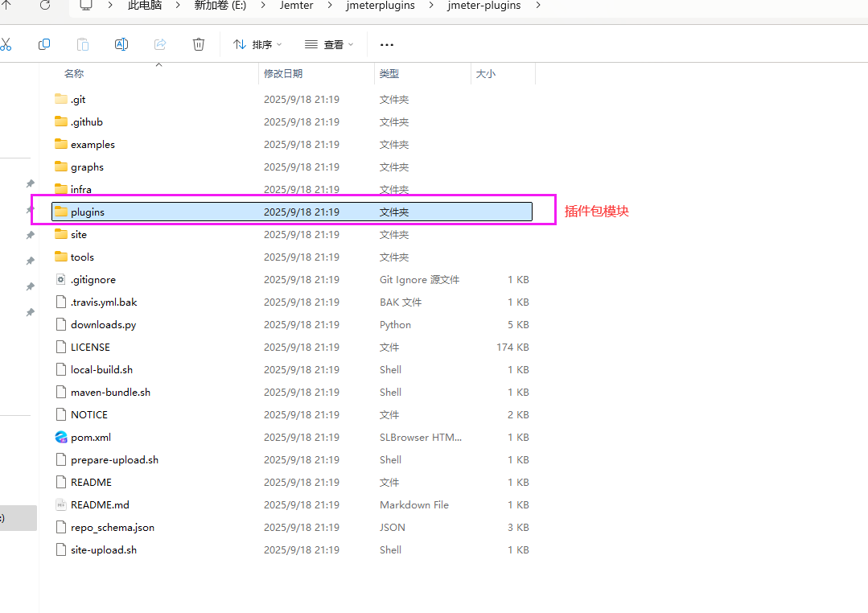Image resolution: width=868 pixels, height=613 pixels.
Task: Click the Delete trash can icon
Action: (x=199, y=44)
